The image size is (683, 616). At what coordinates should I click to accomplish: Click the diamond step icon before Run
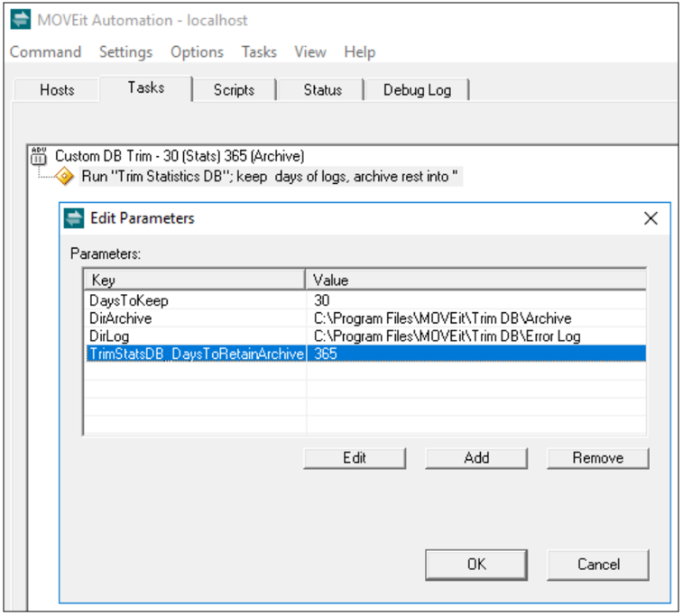tap(65, 177)
